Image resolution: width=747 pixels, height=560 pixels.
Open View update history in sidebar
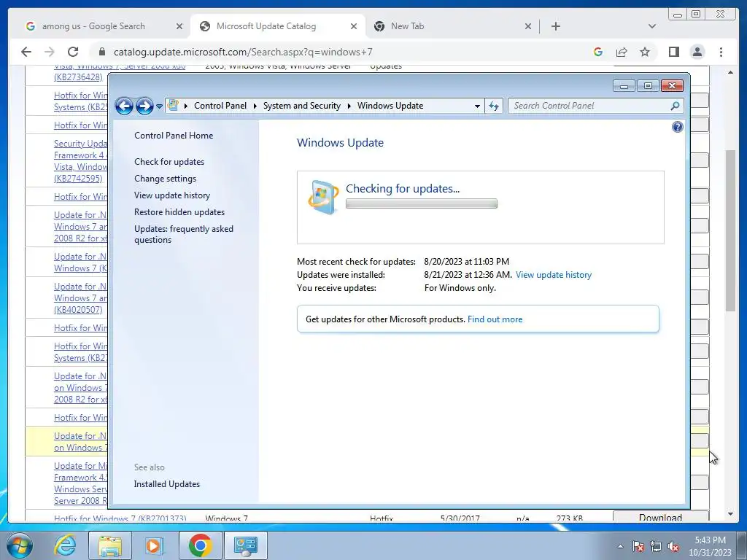coord(172,195)
